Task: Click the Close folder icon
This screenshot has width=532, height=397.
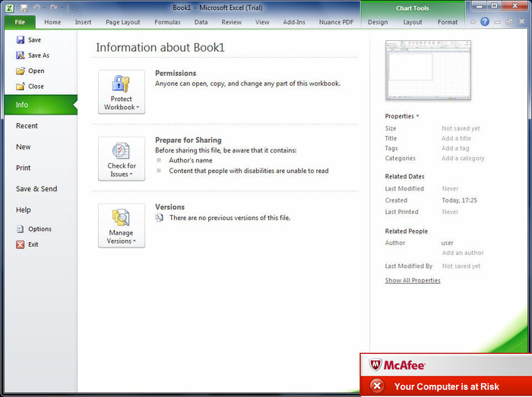Action: [21, 87]
